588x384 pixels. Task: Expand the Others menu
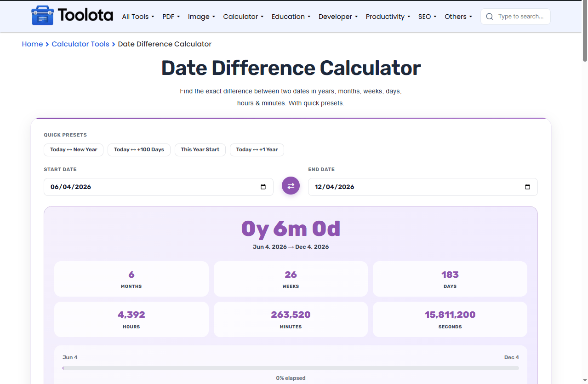click(x=458, y=17)
